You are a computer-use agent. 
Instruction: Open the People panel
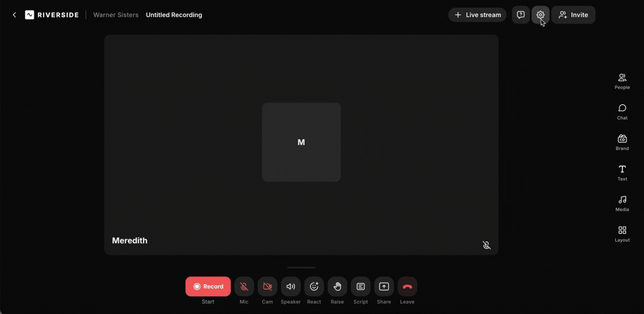622,81
